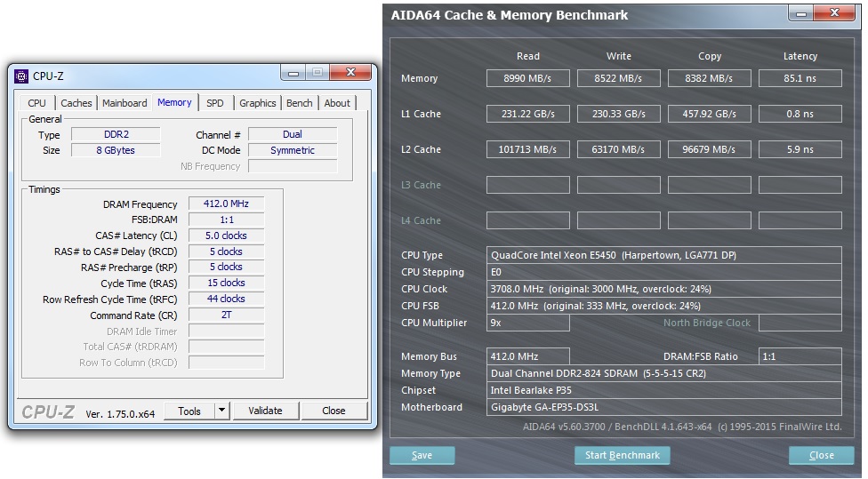
Task: Click the CPU-Z version 1.75.0.x64 text
Action: click(x=120, y=414)
